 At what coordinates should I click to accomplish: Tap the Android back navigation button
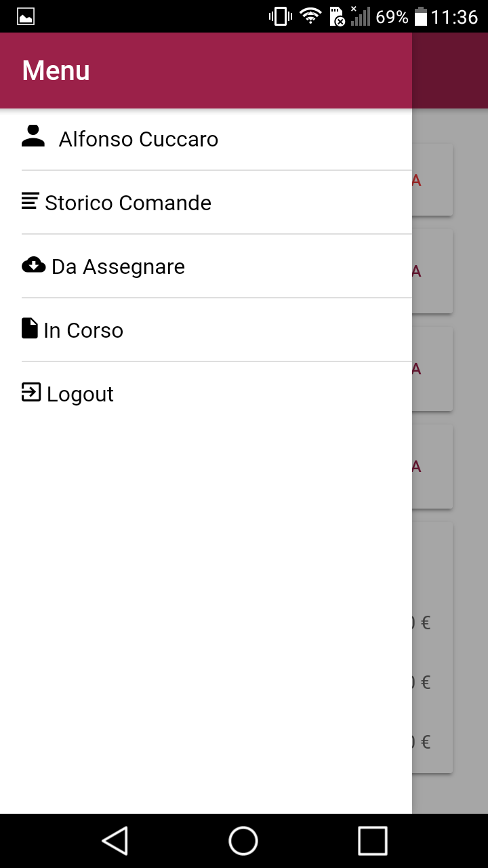[x=115, y=841]
